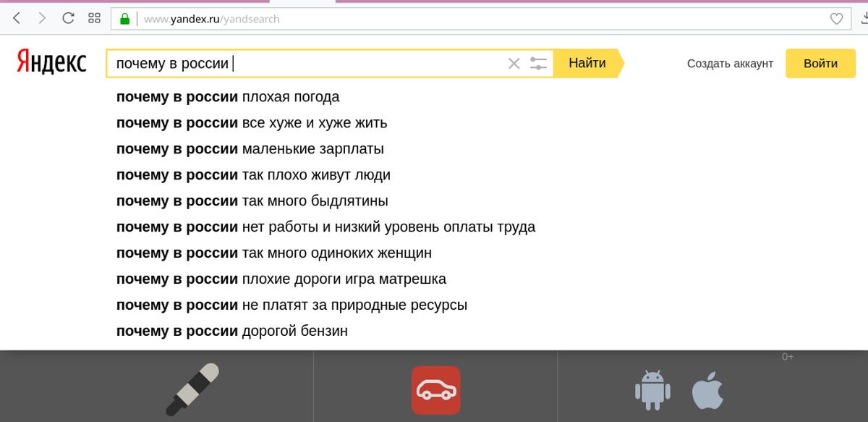Screen dimensions: 868x422
Task: Clear the search query with the X icon
Action: pos(514,64)
